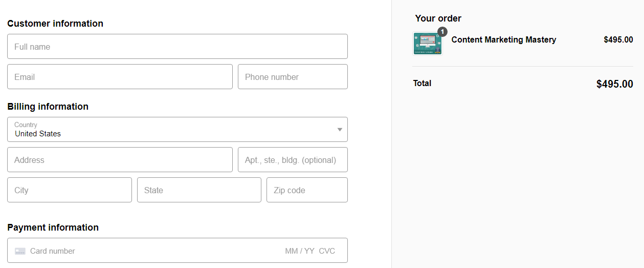Screen dimensions: 644x268
Task: Open the Country dropdown arrow
Action: (x=340, y=130)
